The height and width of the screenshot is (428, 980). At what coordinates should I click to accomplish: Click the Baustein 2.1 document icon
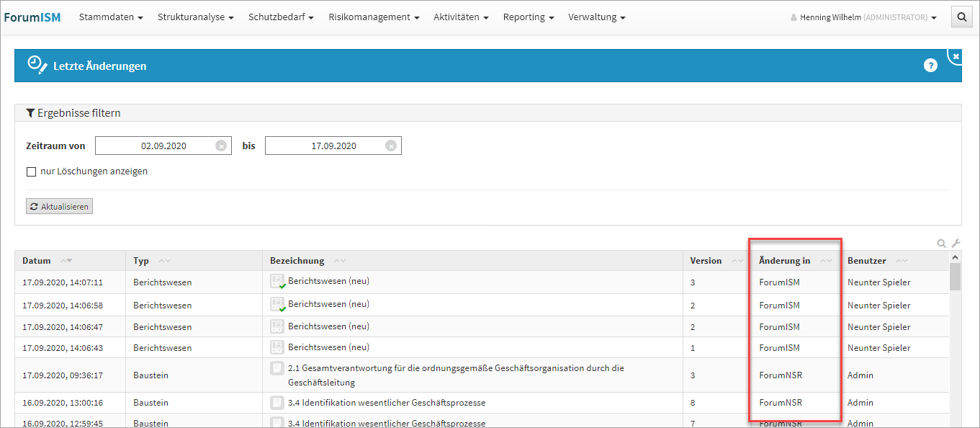pos(277,368)
